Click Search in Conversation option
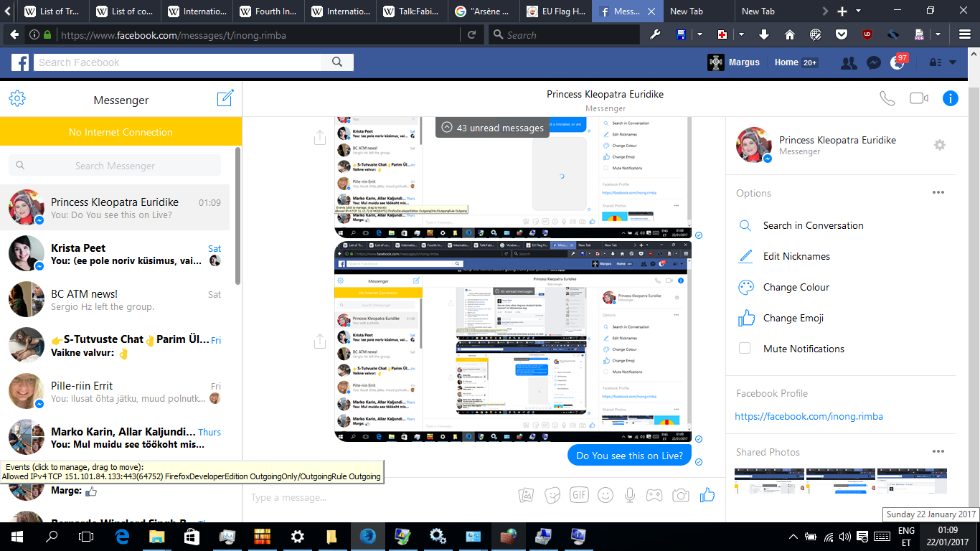Viewport: 980px width, 551px height. (x=813, y=225)
